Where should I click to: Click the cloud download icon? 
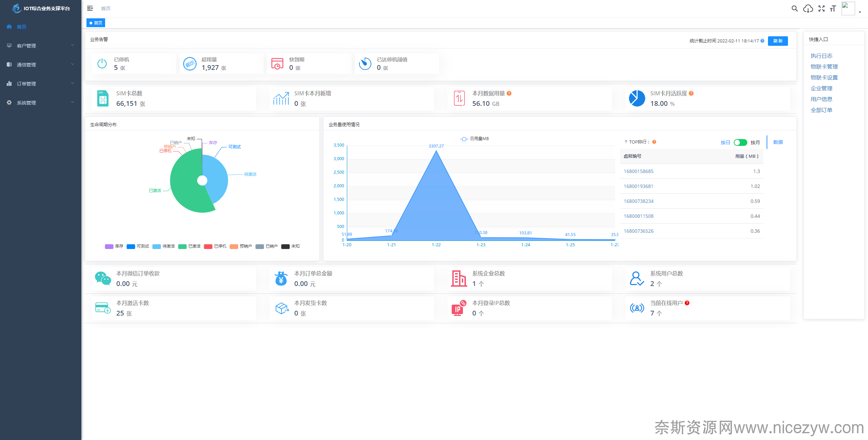(808, 8)
